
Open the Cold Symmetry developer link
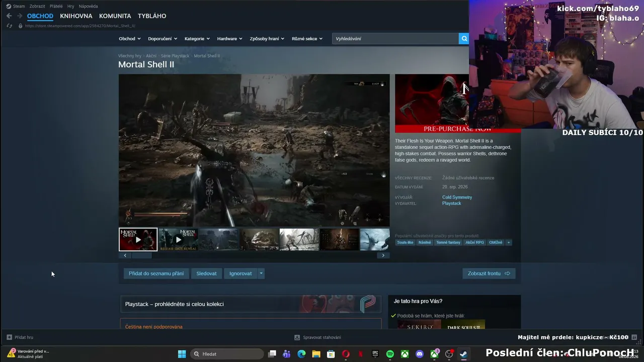click(x=457, y=197)
